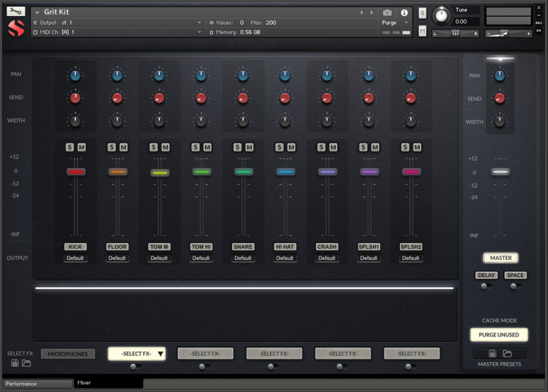Switch to the Performance tab
Viewport: 548px width, 392px height.
tap(37, 384)
